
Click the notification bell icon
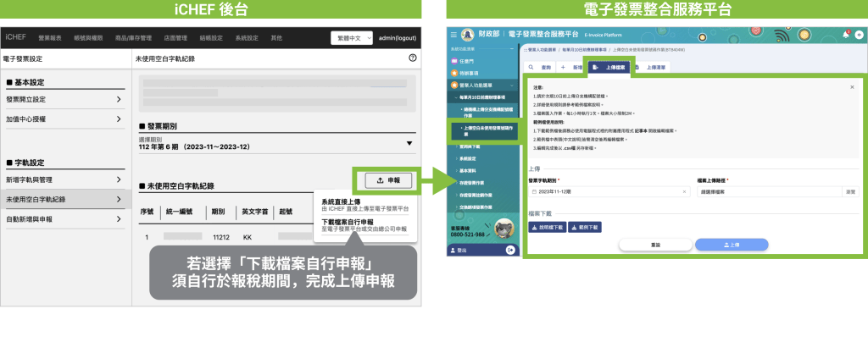point(845,34)
